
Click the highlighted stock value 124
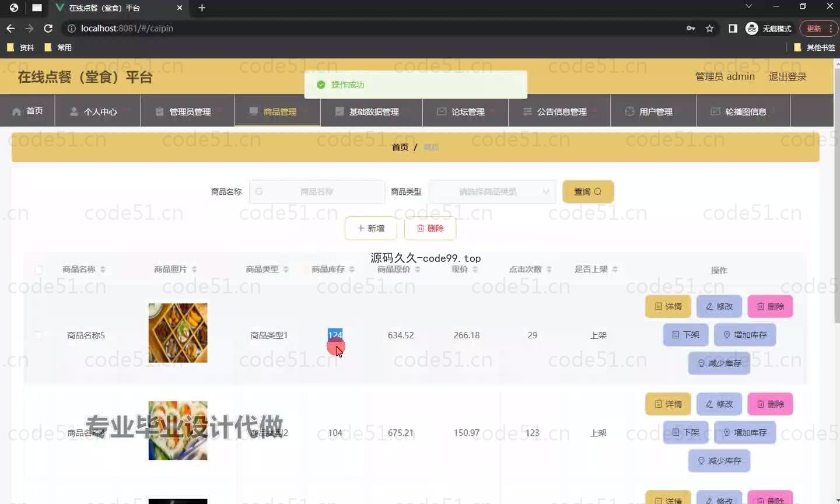335,335
